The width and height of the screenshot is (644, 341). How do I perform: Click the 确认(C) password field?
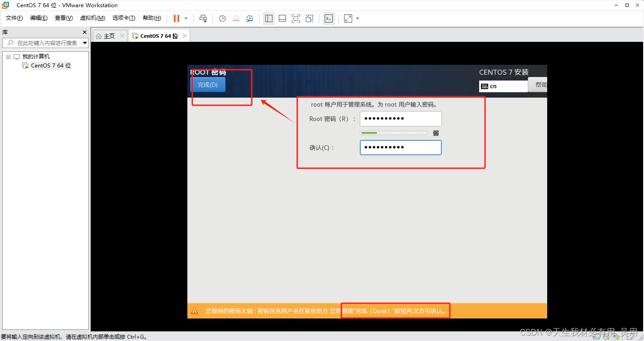pyautogui.click(x=400, y=148)
